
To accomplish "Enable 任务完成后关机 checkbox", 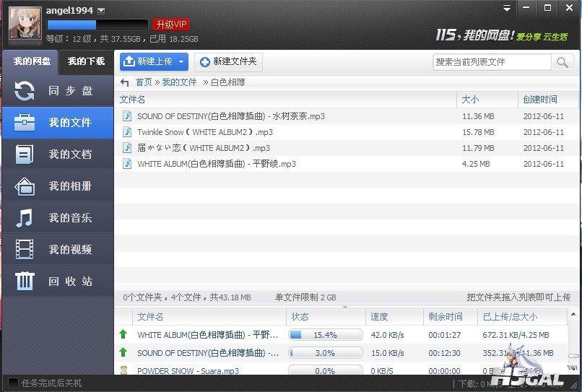I will [x=12, y=383].
